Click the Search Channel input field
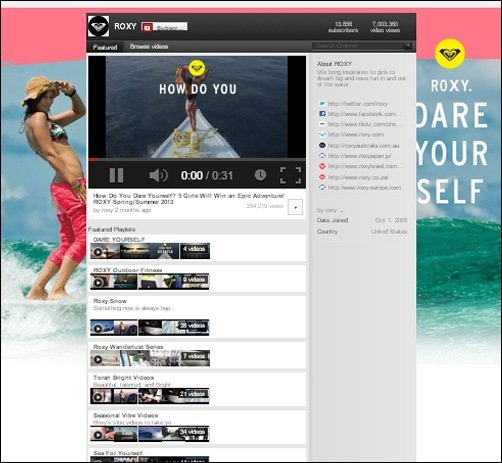This screenshot has height=463, width=502. [x=358, y=46]
